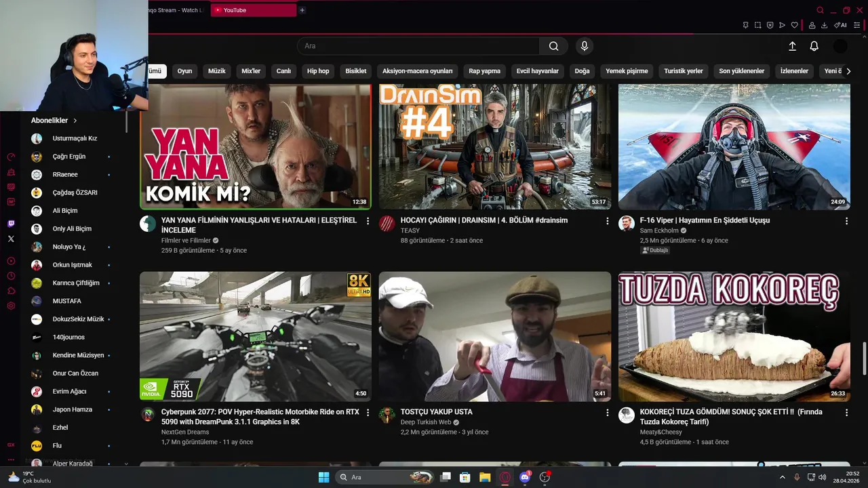Image resolution: width=868 pixels, height=488 pixels.
Task: Open Microsoft Store from the taskbar
Action: pos(465,477)
